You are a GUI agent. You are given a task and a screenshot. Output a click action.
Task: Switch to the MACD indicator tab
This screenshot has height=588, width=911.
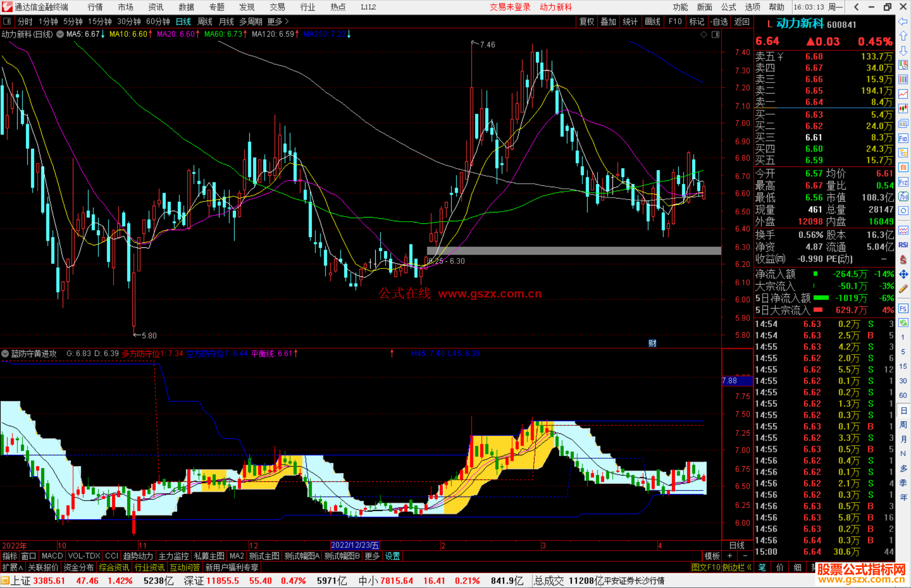pos(52,556)
